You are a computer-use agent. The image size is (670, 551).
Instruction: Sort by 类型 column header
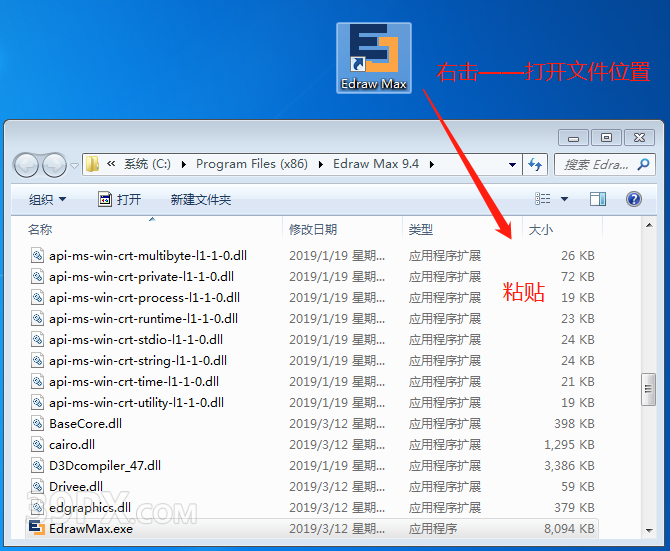click(x=420, y=230)
